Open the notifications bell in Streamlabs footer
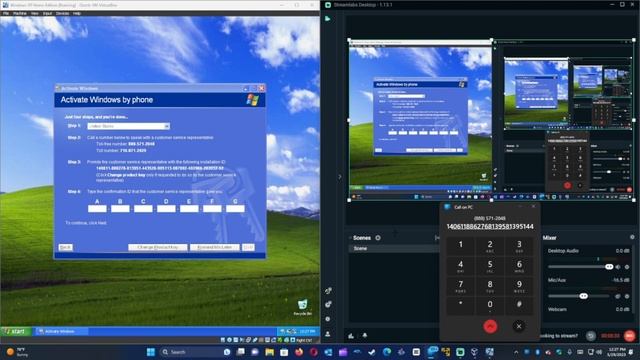Viewport: 640px width, 360px height. click(x=364, y=336)
